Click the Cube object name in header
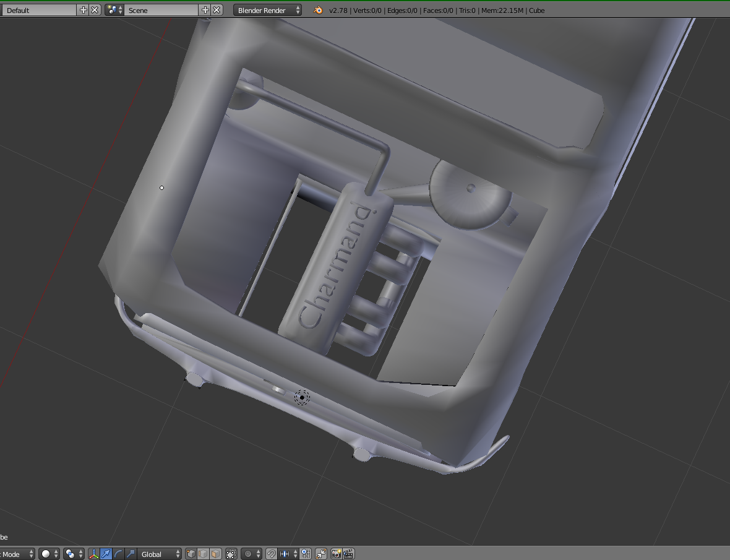730x560 pixels. click(x=537, y=11)
